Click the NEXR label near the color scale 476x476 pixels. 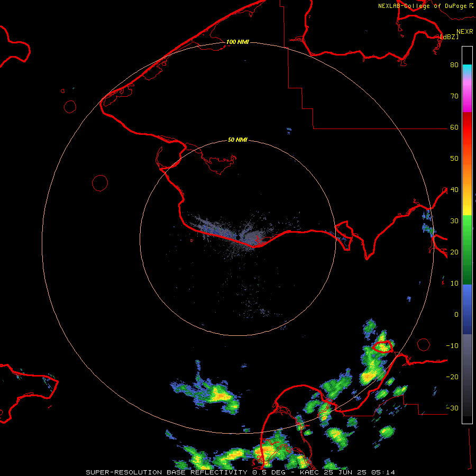coord(465,32)
